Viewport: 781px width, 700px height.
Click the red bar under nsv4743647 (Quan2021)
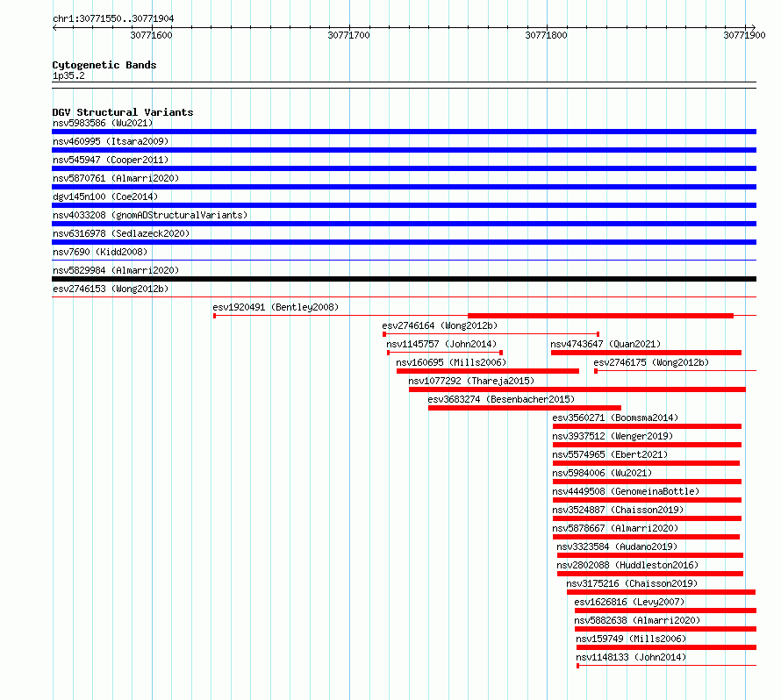click(x=646, y=353)
